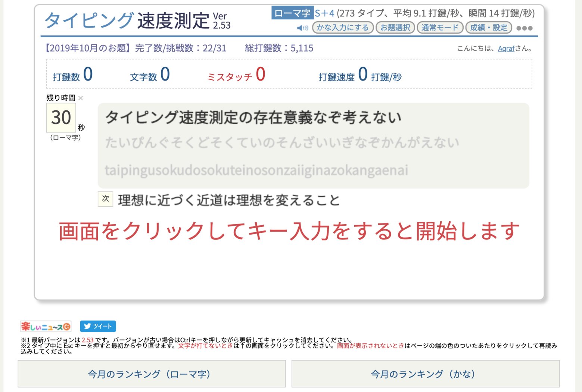582x392 pixels.
Task: Open the 成績・設定 results and settings panel
Action: click(488, 28)
